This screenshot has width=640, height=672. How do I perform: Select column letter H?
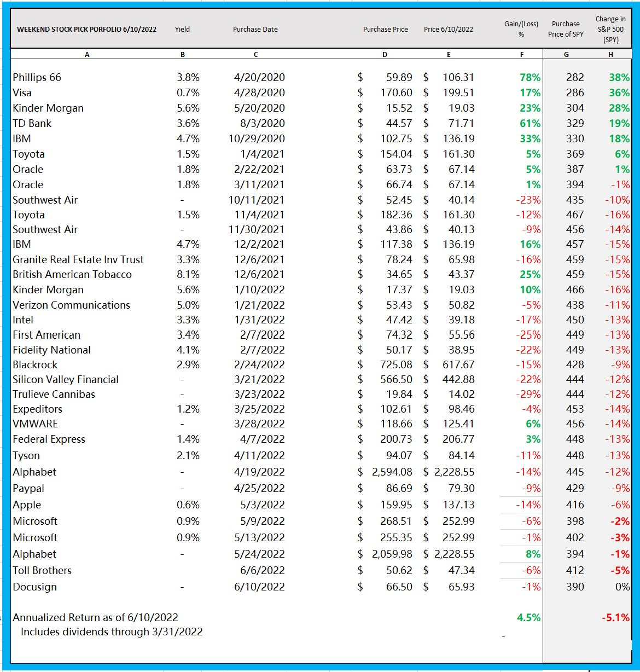[x=610, y=54]
